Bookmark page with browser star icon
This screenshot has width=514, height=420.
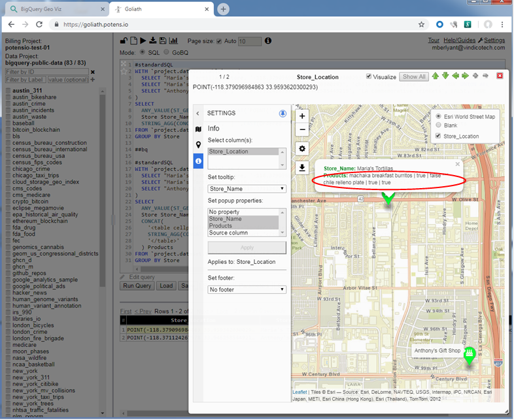421,25
